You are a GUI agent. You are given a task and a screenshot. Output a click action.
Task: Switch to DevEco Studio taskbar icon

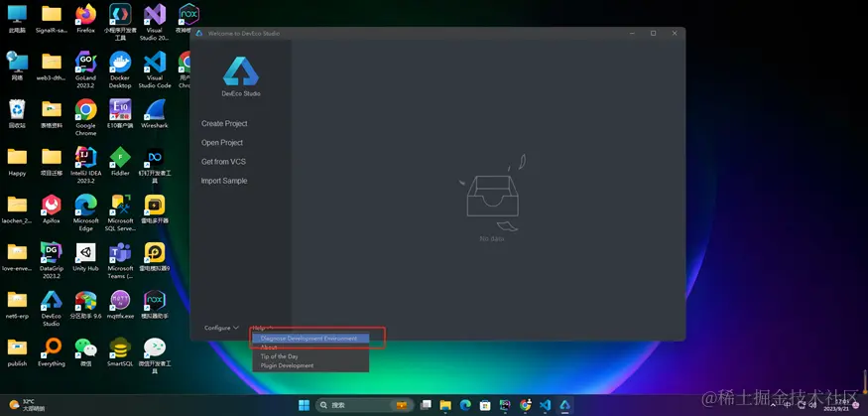click(x=564, y=405)
